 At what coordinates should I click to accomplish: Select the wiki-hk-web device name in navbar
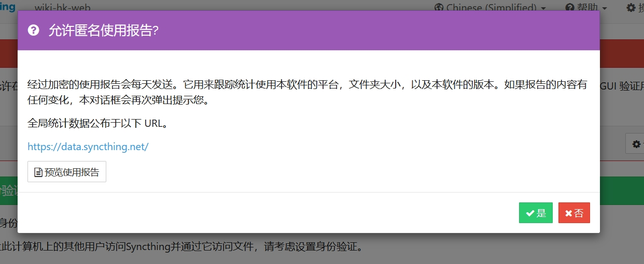(63, 7)
